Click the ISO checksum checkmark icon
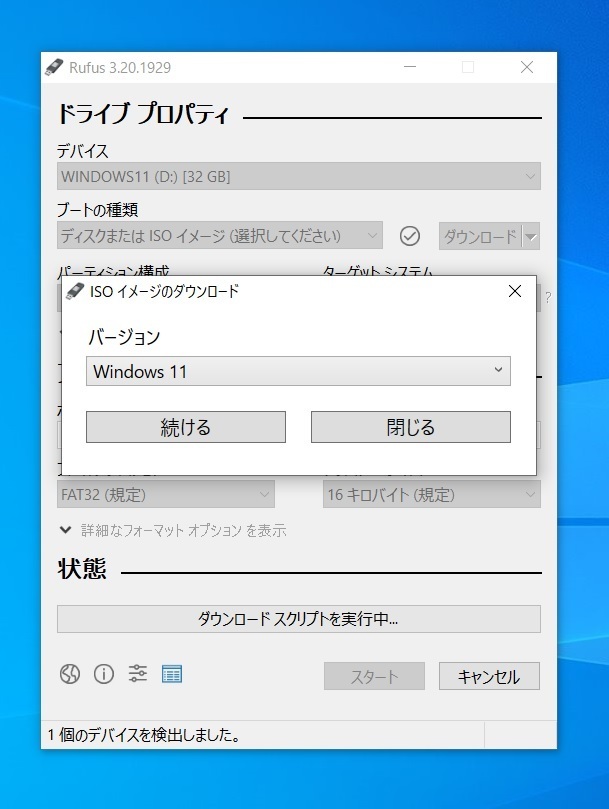 410,236
